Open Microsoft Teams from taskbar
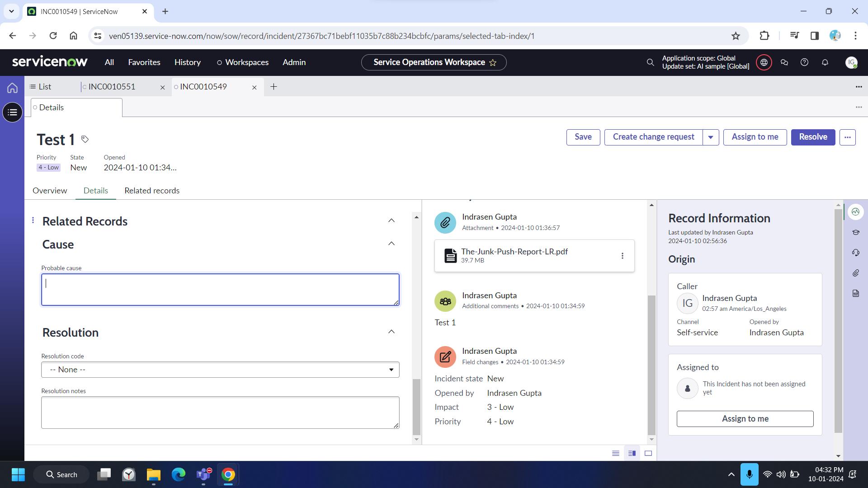This screenshot has height=488, width=868. 203,474
